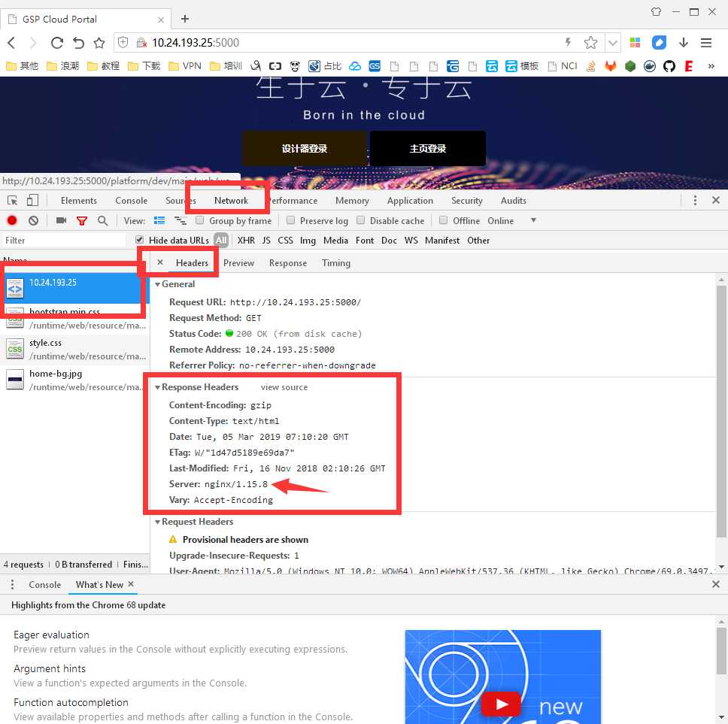Bookmark page with address bar star
The width and height of the screenshot is (728, 724).
point(590,43)
